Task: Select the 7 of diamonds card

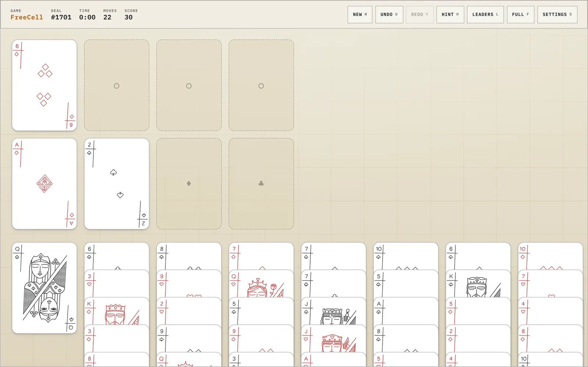Action: point(261,256)
